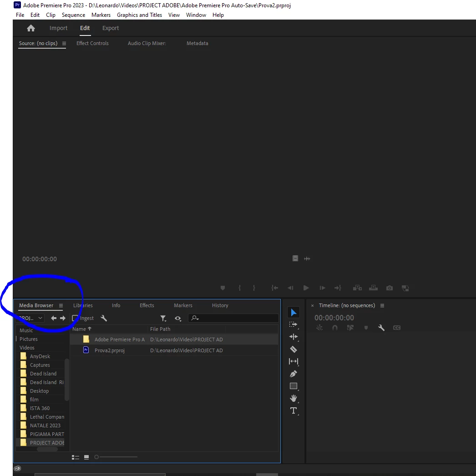Export frame with camera icon
Viewport: 476px width, 476px height.
(x=389, y=288)
